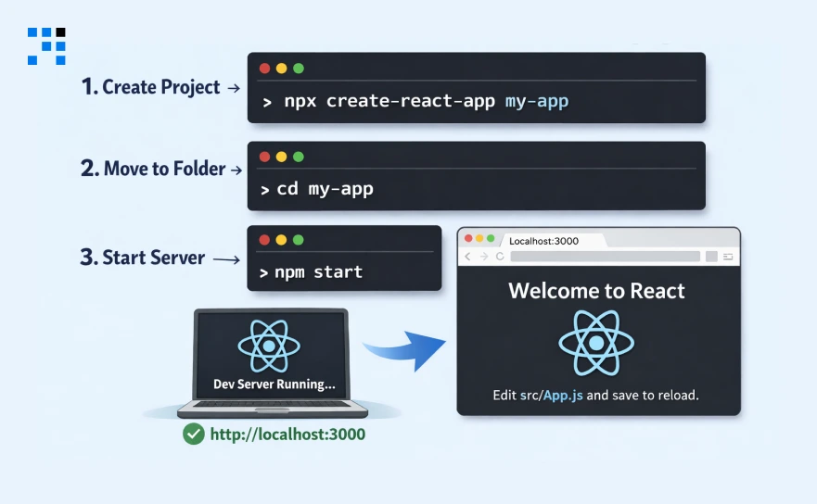The image size is (817, 504).
Task: Reload the page with the browser refresh icon
Action: pyautogui.click(x=500, y=256)
